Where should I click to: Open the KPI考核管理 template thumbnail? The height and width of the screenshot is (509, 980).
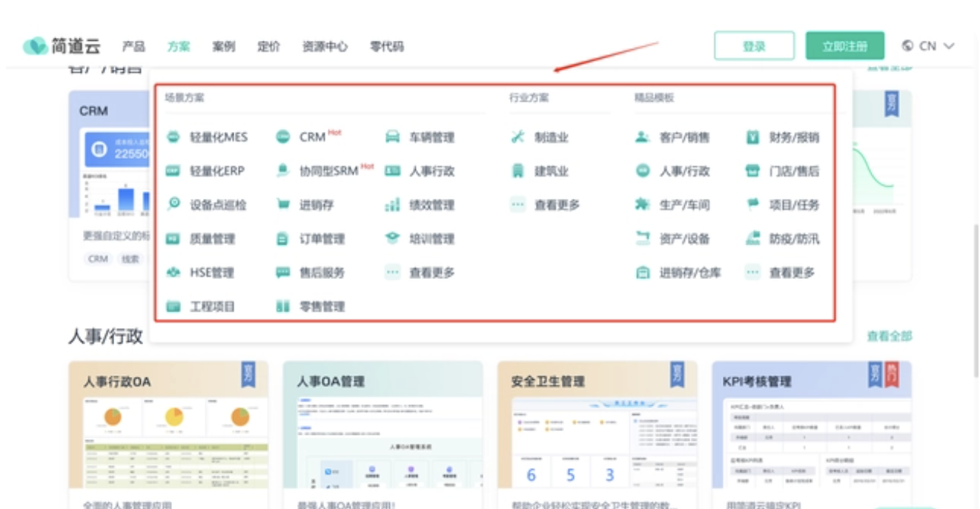click(812, 441)
